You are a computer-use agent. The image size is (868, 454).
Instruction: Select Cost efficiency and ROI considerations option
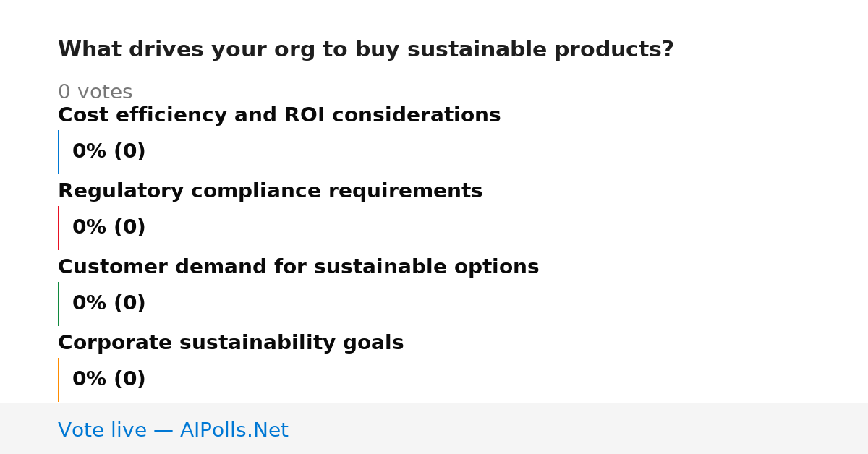pos(279,115)
